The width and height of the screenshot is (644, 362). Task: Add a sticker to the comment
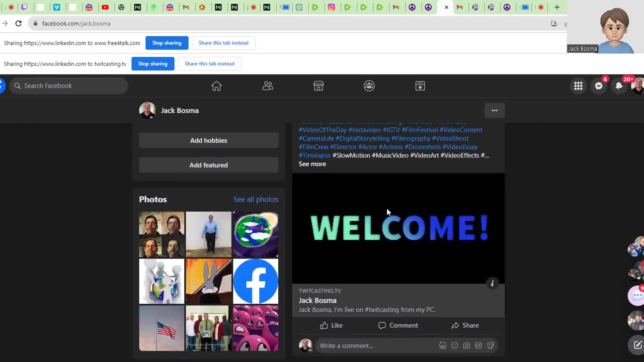[491, 345]
